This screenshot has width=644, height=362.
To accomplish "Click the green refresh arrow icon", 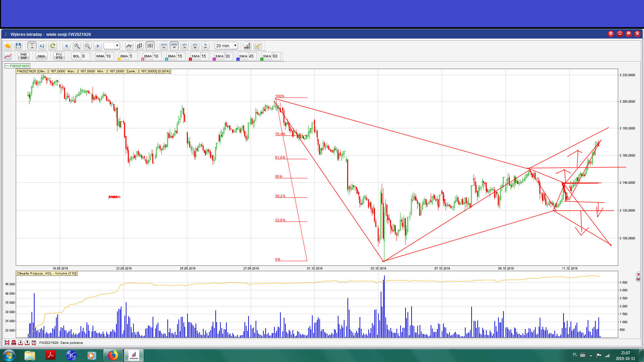I will 53,46.
